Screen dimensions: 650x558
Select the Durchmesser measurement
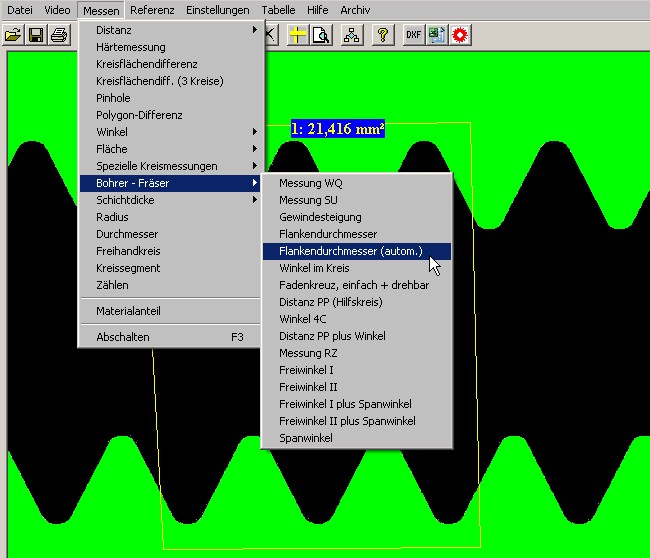pyautogui.click(x=170, y=234)
